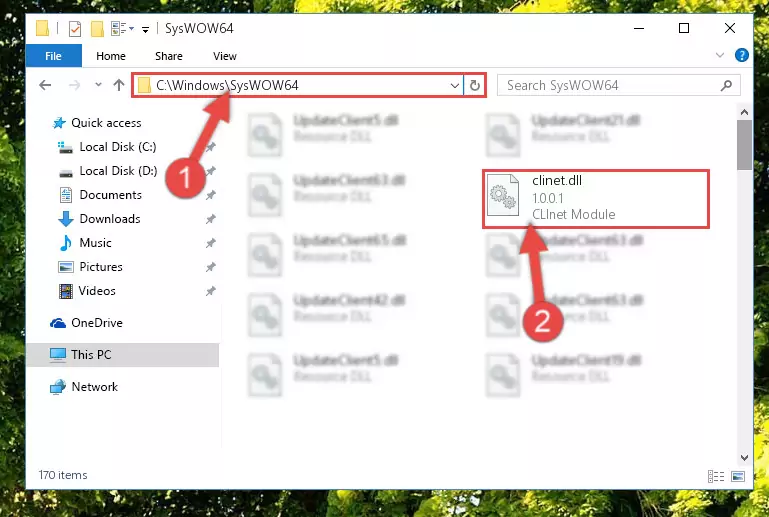The height and width of the screenshot is (517, 769).
Task: Switch to the Home ribbon tab
Action: click(x=111, y=56)
